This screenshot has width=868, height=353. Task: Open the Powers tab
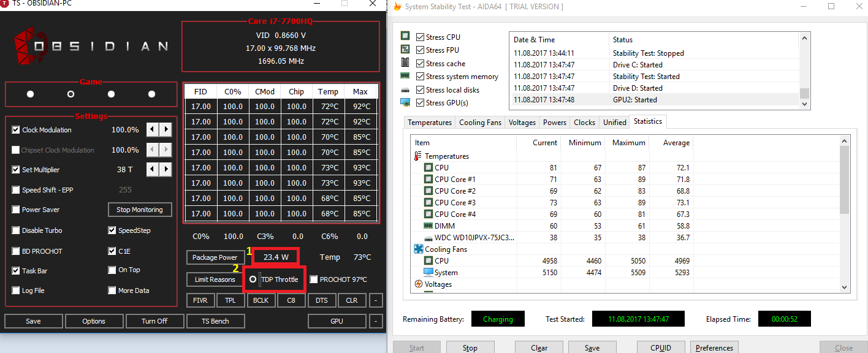pyautogui.click(x=555, y=123)
